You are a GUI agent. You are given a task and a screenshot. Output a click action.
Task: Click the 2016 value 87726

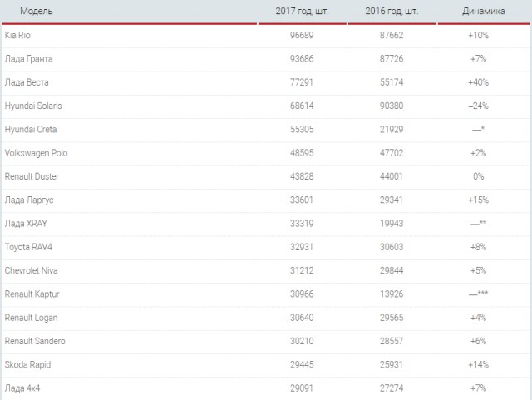pyautogui.click(x=392, y=59)
